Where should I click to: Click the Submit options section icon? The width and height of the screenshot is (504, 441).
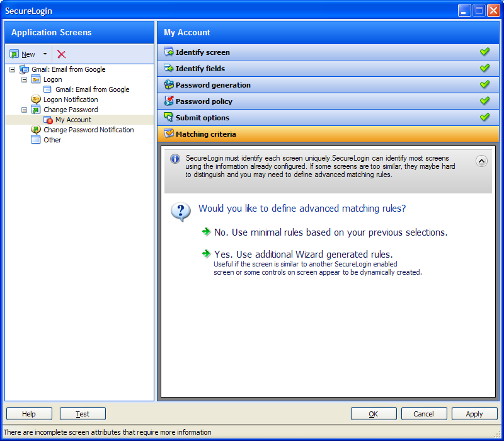(168, 118)
